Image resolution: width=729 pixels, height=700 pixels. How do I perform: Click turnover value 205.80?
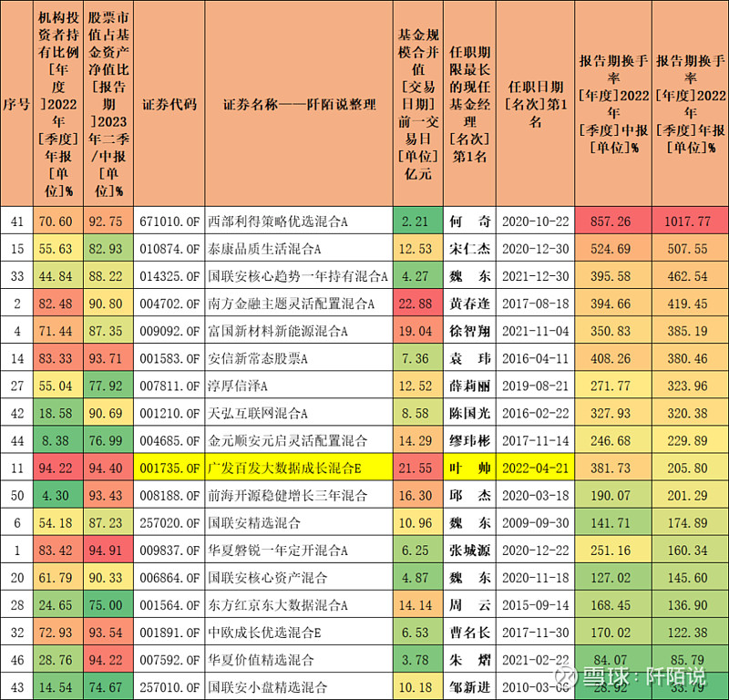pos(688,468)
